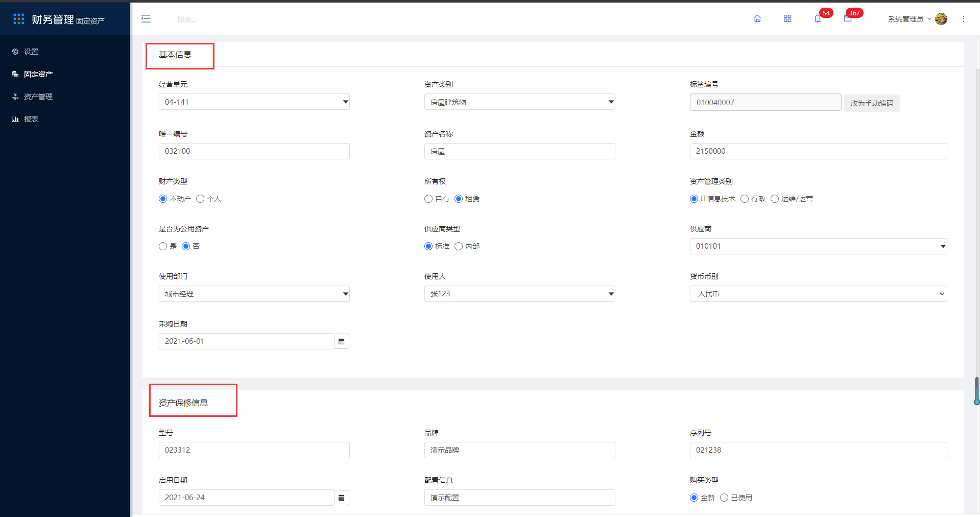The width and height of the screenshot is (980, 517).
Task: Click the asset management sidebar icon
Action: coord(15,97)
